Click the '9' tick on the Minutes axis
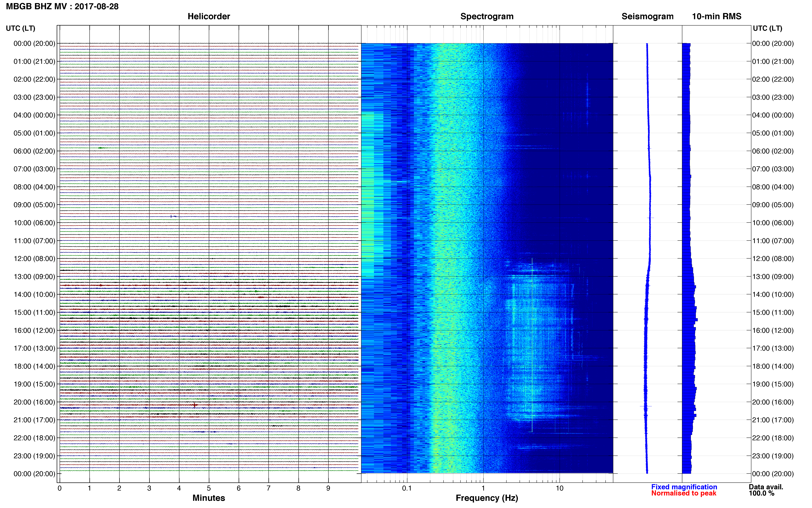Viewport: 812px width, 508px height. click(x=328, y=488)
